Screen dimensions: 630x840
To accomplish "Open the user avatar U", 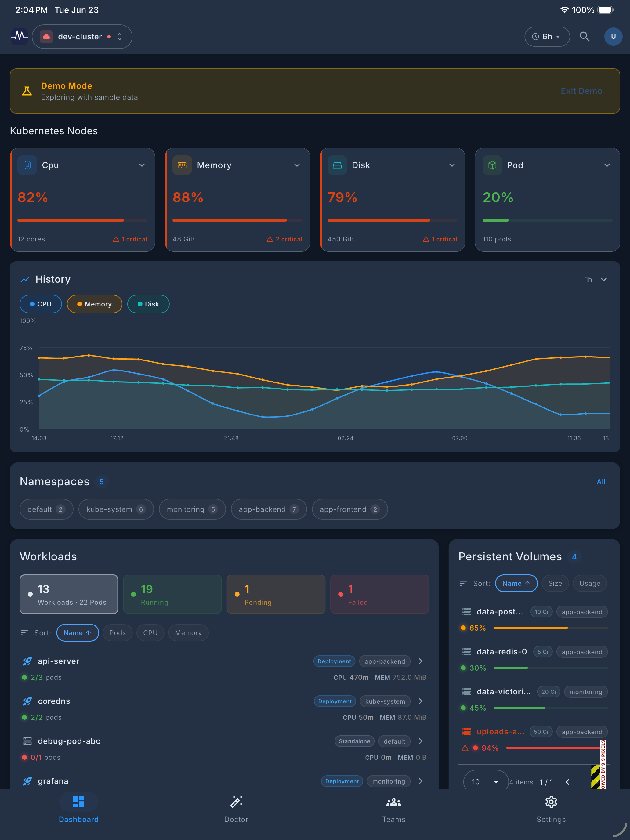I will (x=613, y=36).
